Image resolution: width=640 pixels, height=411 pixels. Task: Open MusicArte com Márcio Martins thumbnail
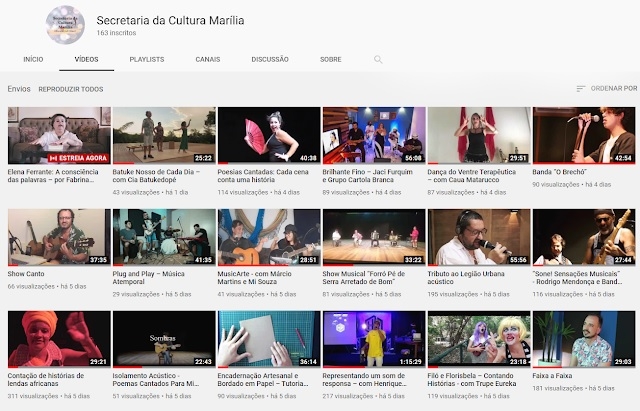tap(269, 237)
